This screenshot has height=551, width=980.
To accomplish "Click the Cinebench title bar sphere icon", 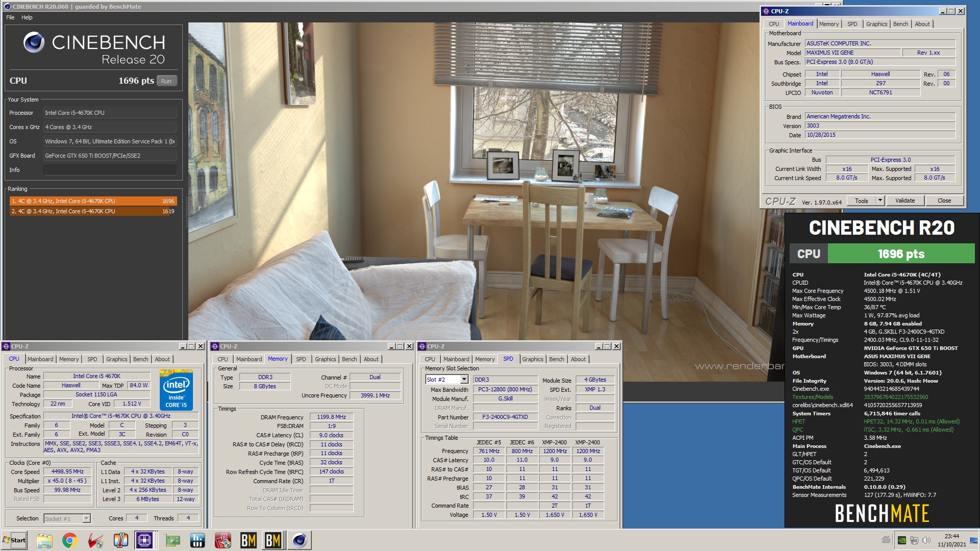I will point(7,7).
